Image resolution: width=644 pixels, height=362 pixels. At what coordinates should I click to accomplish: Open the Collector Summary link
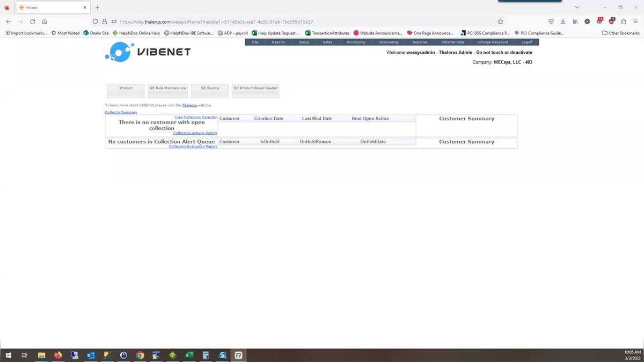[121, 112]
